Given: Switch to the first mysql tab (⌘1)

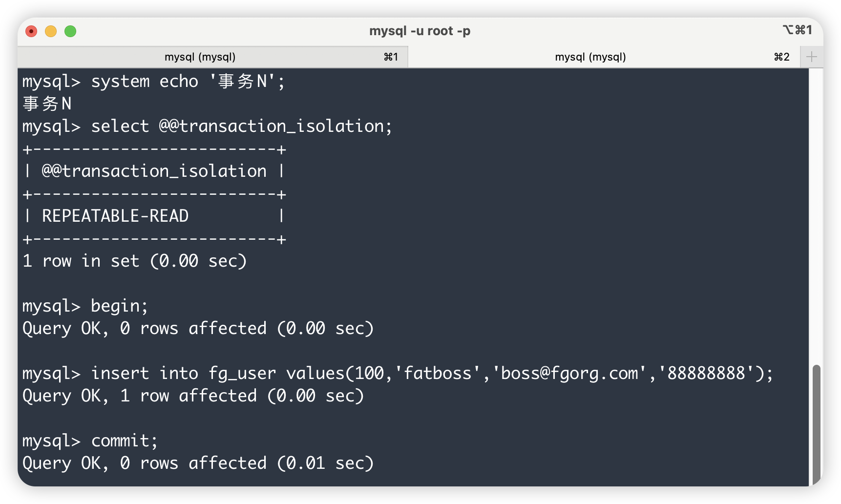Looking at the screenshot, I should [x=200, y=57].
